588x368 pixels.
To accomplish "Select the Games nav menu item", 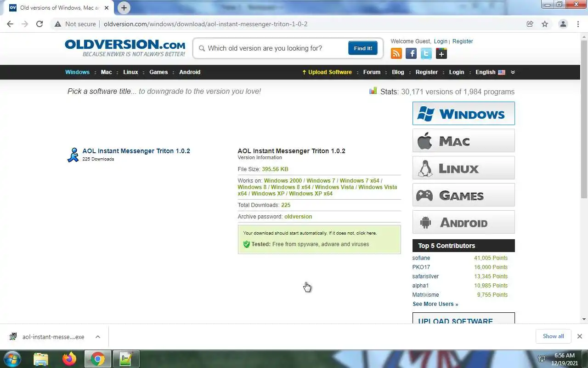I will coord(158,72).
